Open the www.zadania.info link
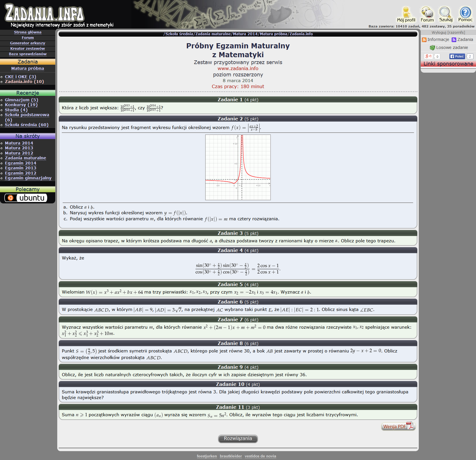 [x=238, y=69]
